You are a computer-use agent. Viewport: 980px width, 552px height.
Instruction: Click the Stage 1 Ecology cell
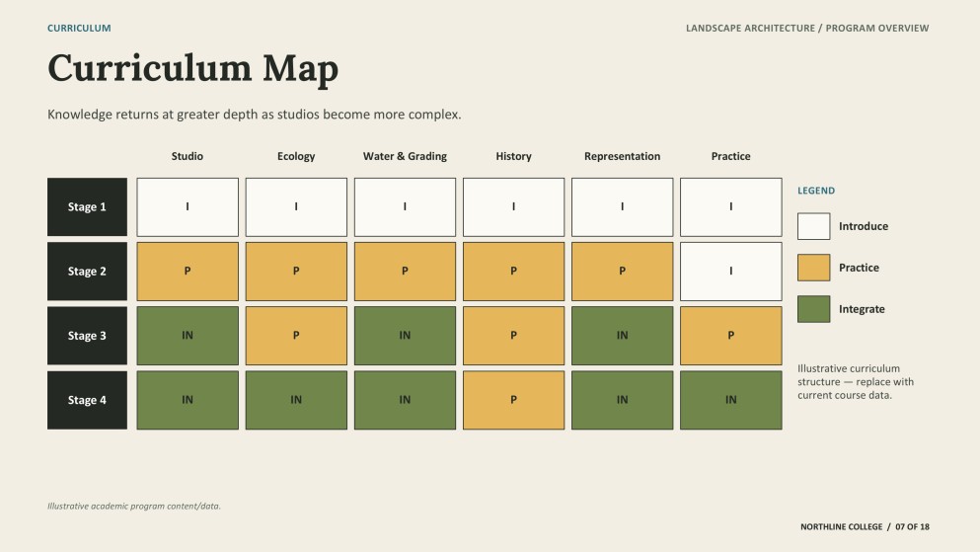pos(296,207)
